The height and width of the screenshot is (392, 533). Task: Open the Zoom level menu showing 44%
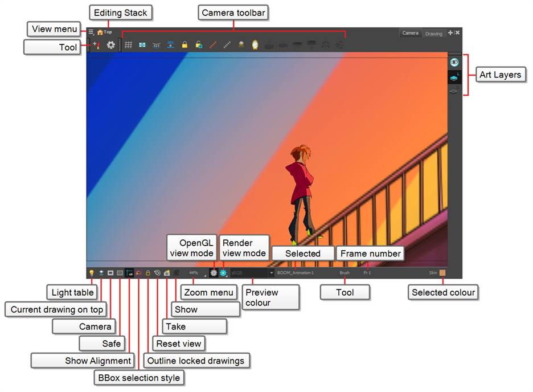pos(193,273)
